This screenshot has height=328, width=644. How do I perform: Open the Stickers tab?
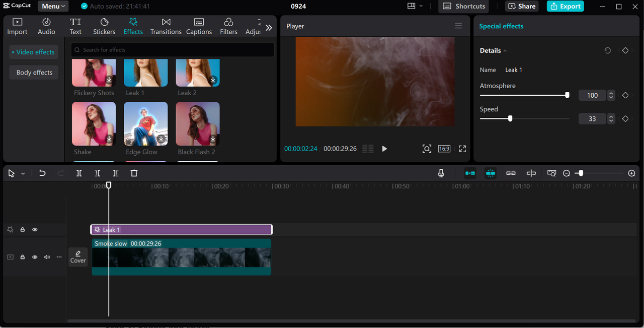pos(104,26)
